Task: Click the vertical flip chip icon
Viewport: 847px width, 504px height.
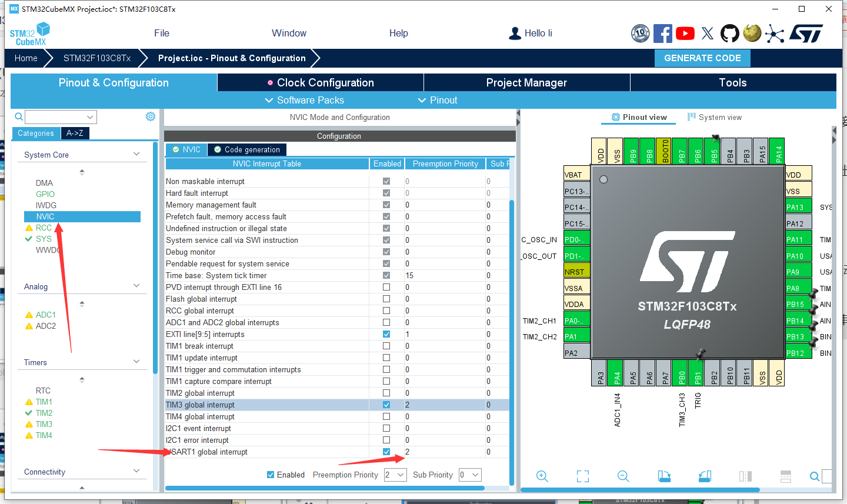Action: (x=786, y=476)
